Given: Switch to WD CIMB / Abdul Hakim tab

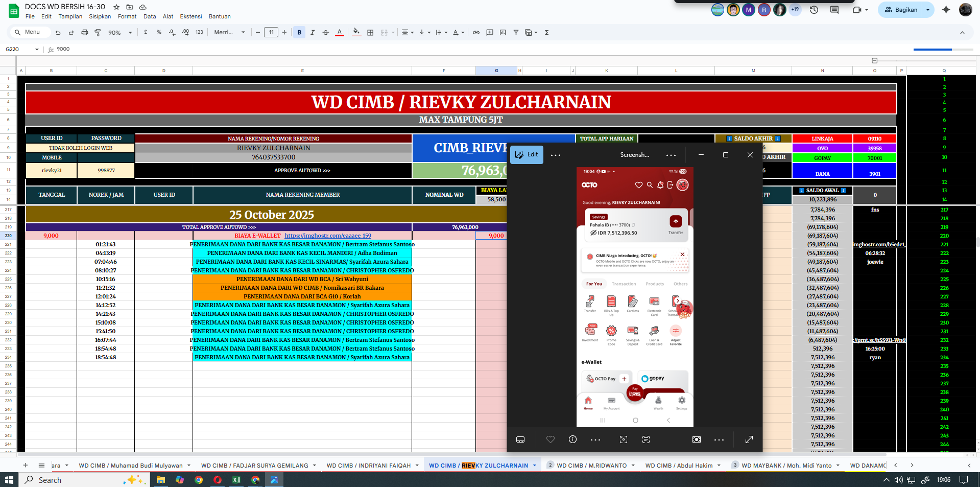Looking at the screenshot, I should pyautogui.click(x=679, y=466).
